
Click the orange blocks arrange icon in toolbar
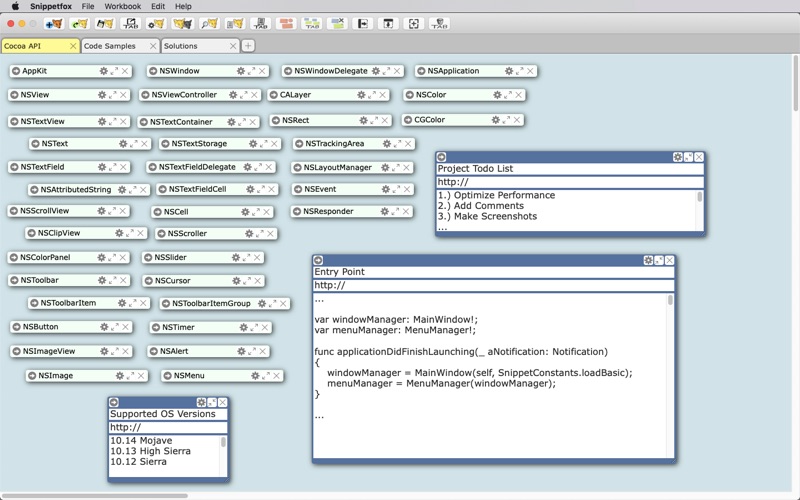(286, 23)
